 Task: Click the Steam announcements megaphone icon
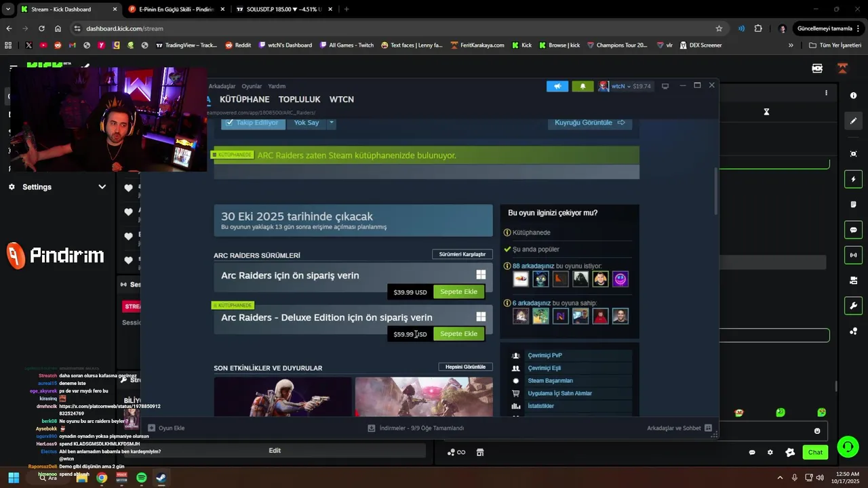[557, 86]
